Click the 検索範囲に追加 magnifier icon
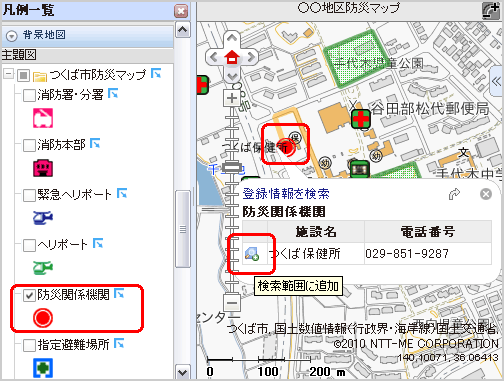 pos(252,254)
